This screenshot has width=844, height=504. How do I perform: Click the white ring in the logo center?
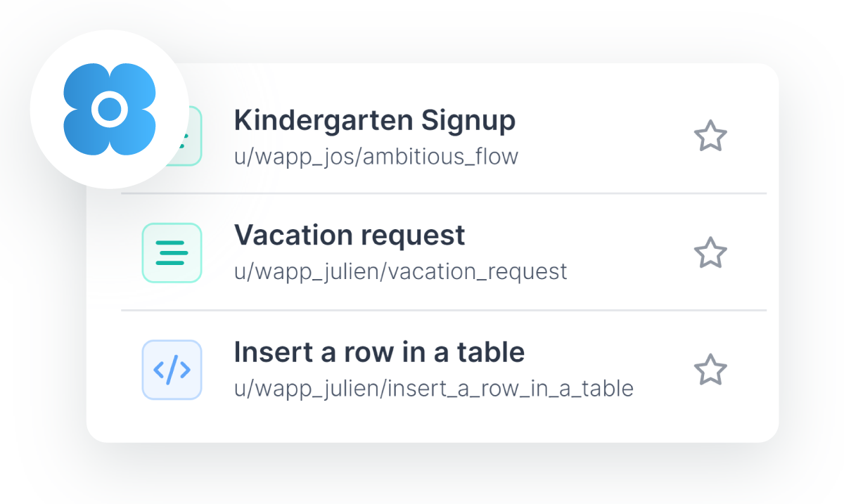pos(109,109)
